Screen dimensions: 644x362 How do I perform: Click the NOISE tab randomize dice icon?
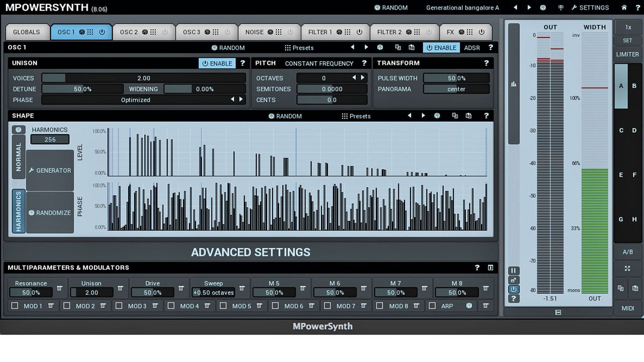click(270, 32)
